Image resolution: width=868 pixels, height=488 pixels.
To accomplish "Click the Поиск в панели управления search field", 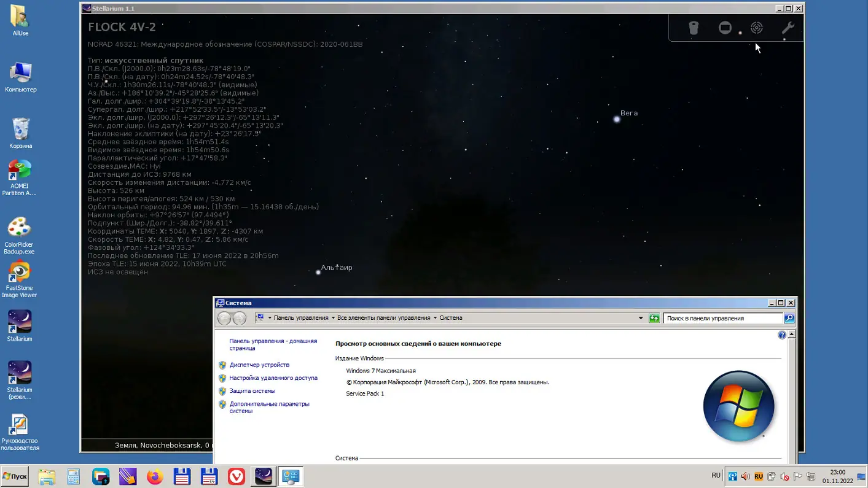I will 722,318.
